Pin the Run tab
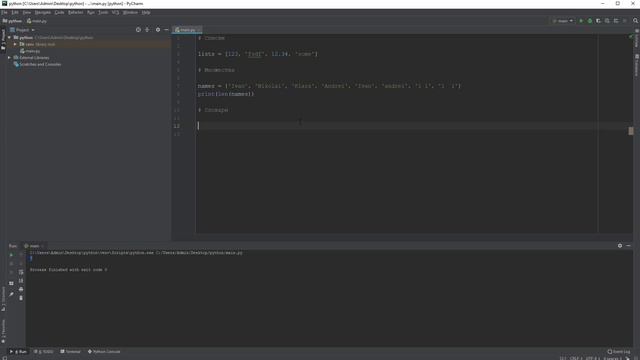This screenshot has height=360, width=640. (x=11, y=294)
